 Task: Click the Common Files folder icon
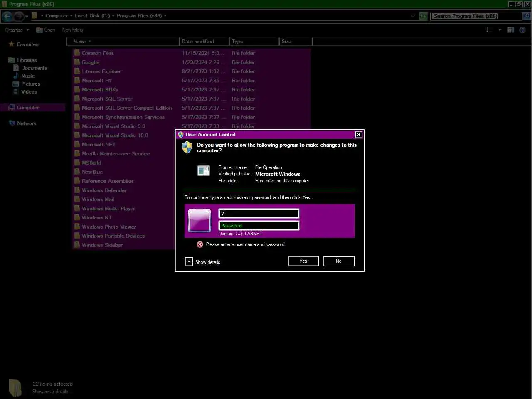pyautogui.click(x=77, y=53)
